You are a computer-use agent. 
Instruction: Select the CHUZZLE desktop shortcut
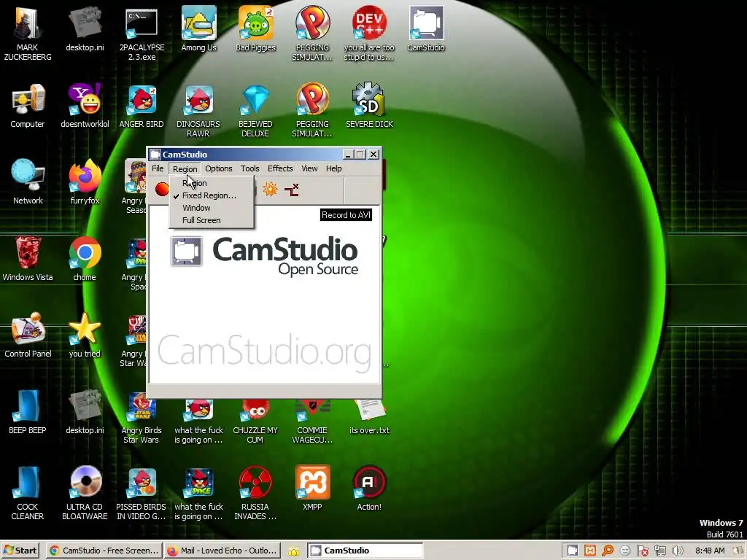point(255,423)
